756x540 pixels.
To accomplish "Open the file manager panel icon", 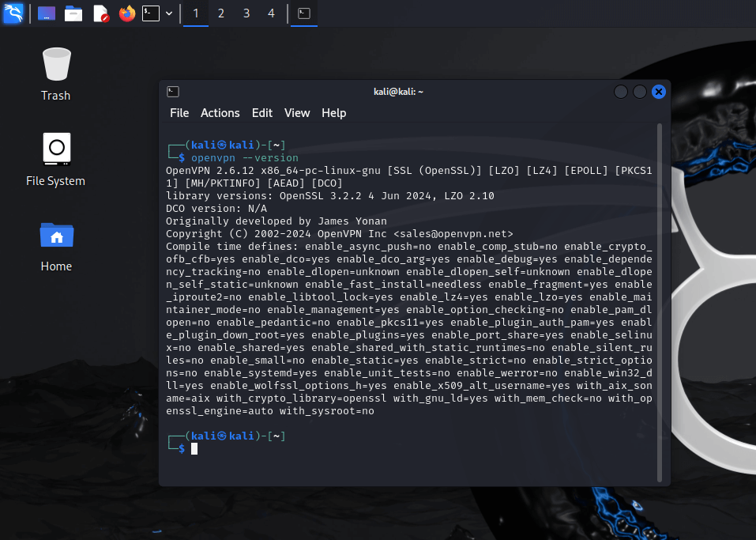I will [x=73, y=13].
